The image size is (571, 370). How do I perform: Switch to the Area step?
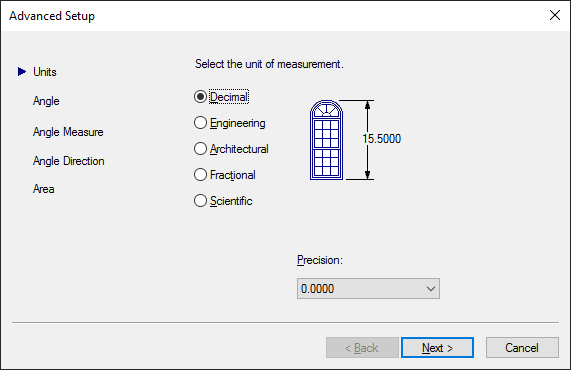[x=43, y=189]
